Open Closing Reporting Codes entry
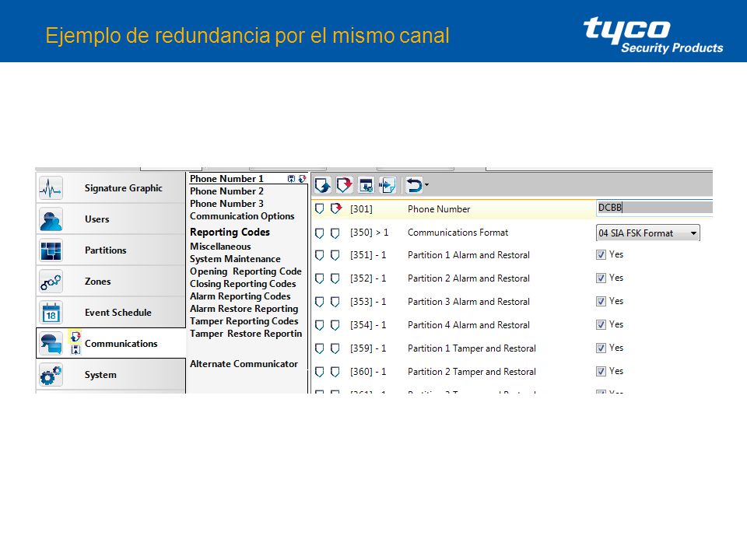747x560 pixels. pos(243,284)
